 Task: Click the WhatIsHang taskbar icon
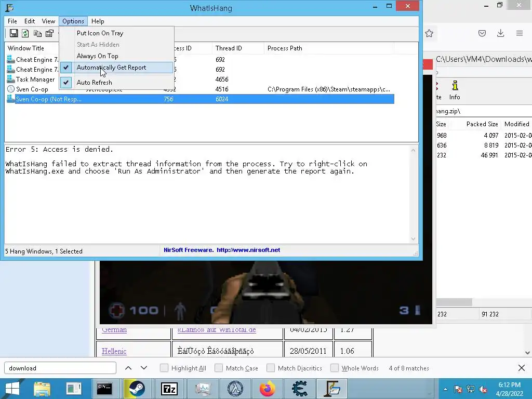click(332, 389)
